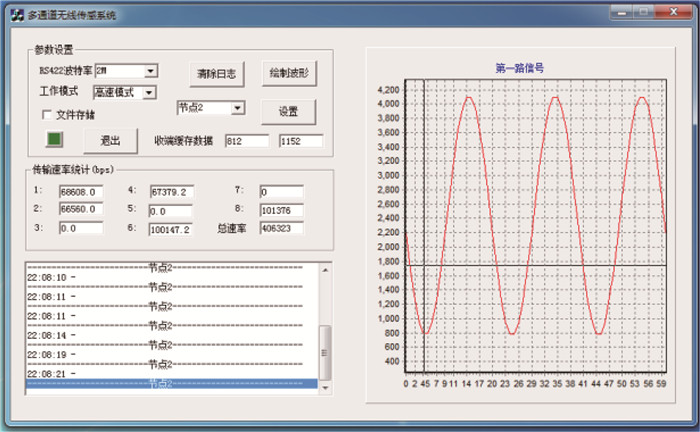
Task: Click the 设置 button
Action: 289,110
